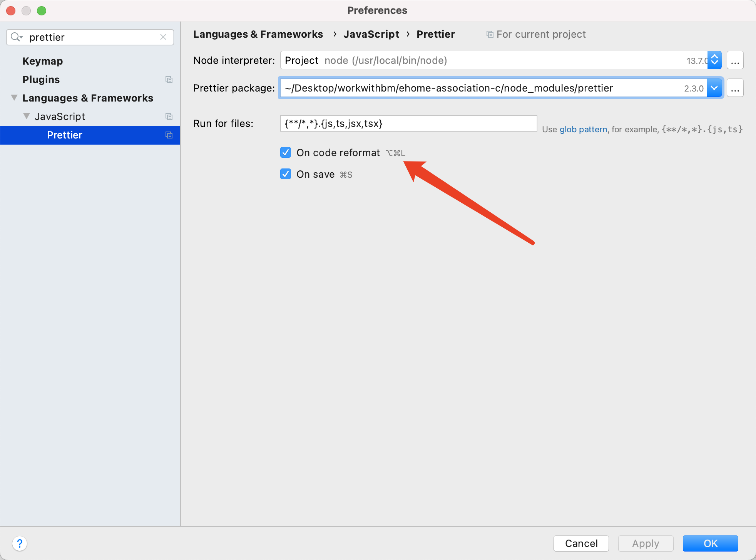Select Plugins in the settings sidebar
This screenshot has width=756, height=560.
tap(41, 80)
